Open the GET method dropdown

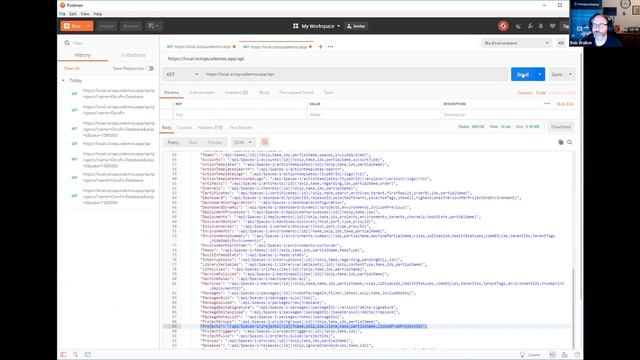[182, 74]
